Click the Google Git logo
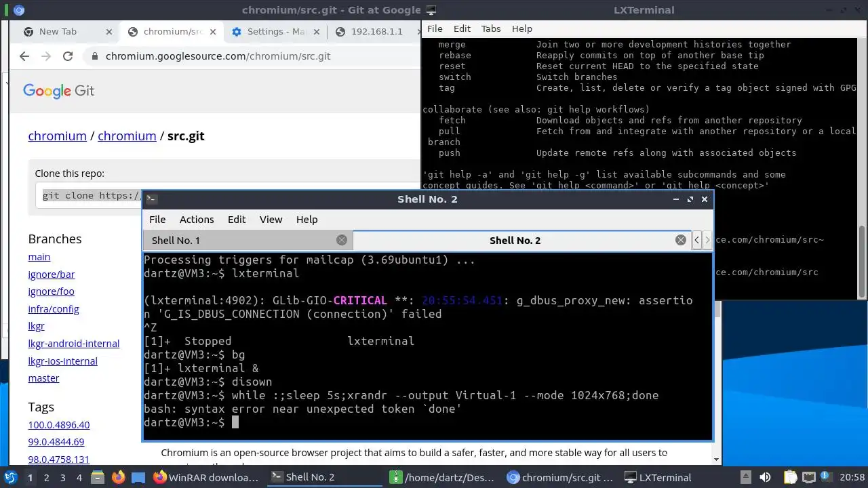The width and height of the screenshot is (868, 488). (x=58, y=91)
